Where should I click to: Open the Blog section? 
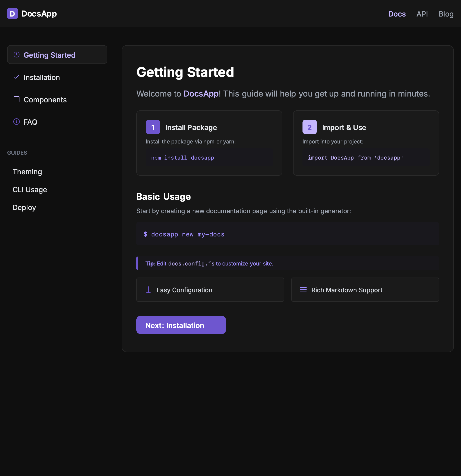point(446,14)
